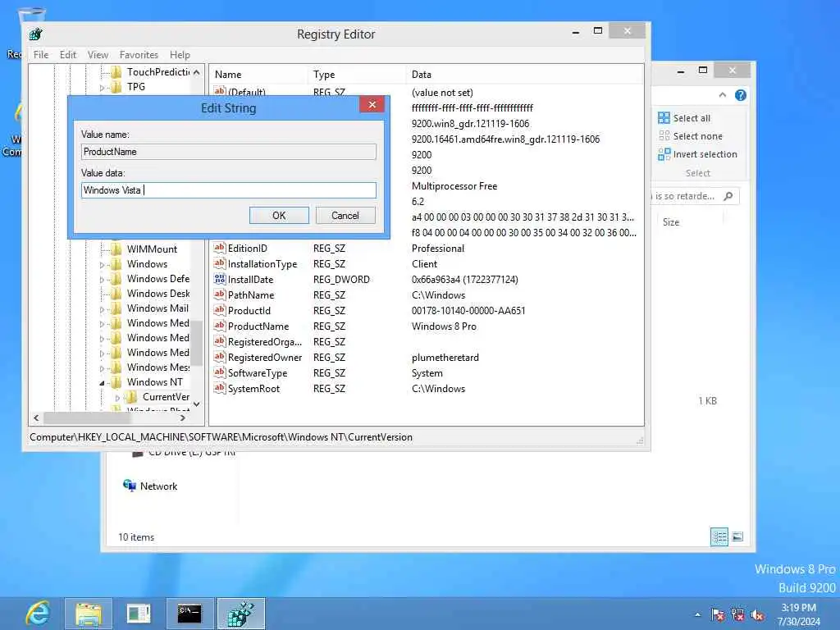
Task: Select the Windows Desktop Search key
Action: [x=158, y=294]
